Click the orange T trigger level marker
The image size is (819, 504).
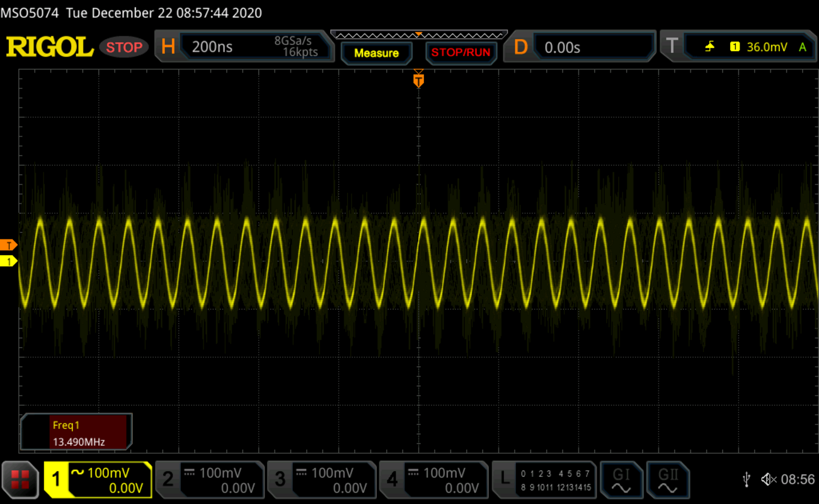click(9, 244)
